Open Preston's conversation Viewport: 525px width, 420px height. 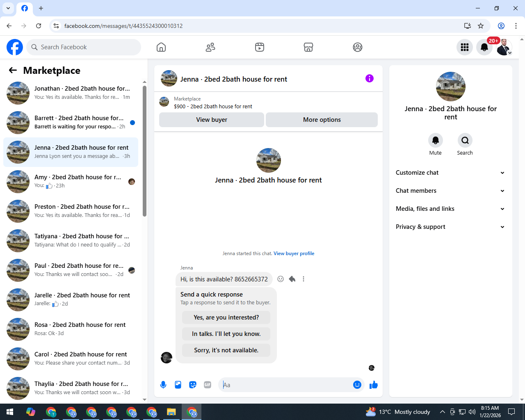(x=71, y=211)
